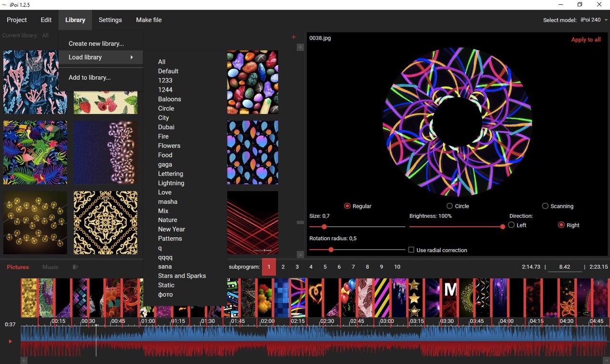The width and height of the screenshot is (610, 364).
Task: Set direction to Right
Action: (x=561, y=225)
